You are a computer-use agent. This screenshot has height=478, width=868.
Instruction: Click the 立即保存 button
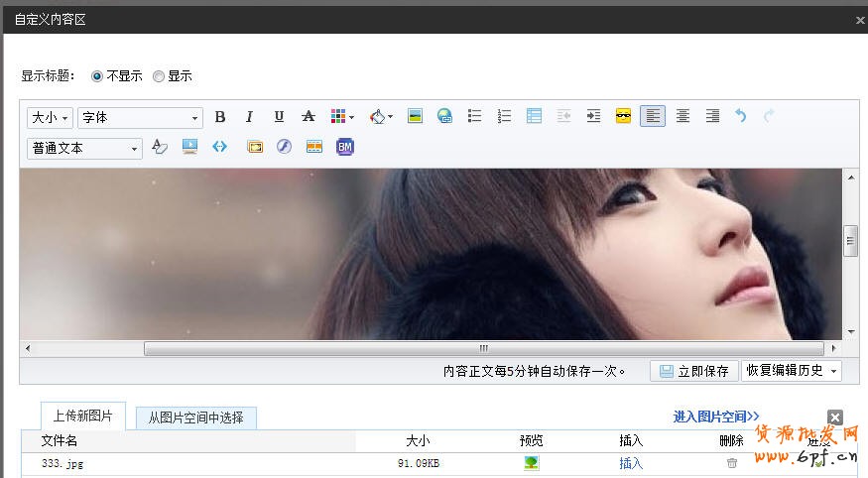(x=693, y=371)
